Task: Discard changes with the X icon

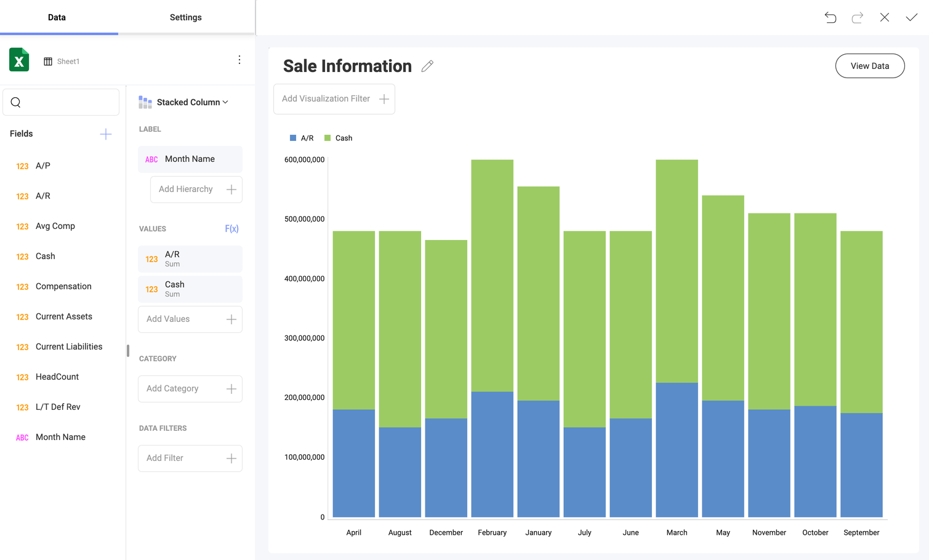Action: pyautogui.click(x=885, y=17)
